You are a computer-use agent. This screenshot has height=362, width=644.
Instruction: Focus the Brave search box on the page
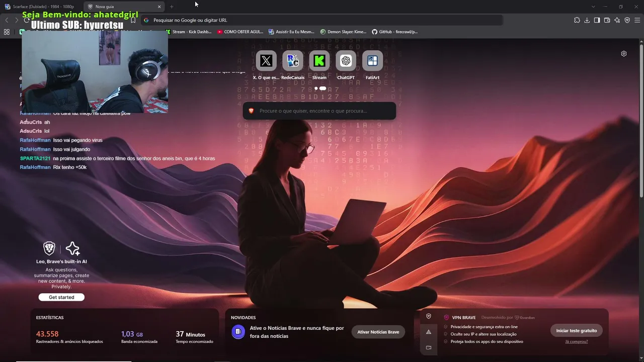[x=319, y=111]
